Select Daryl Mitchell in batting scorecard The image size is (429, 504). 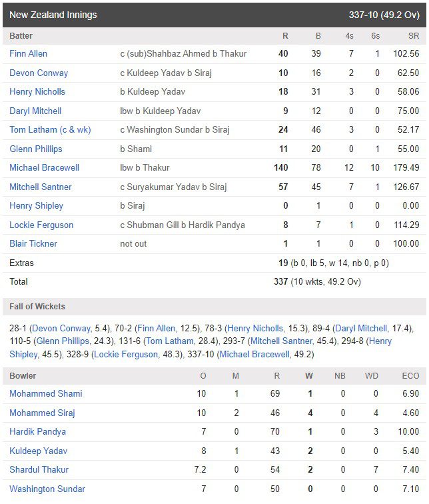point(35,111)
